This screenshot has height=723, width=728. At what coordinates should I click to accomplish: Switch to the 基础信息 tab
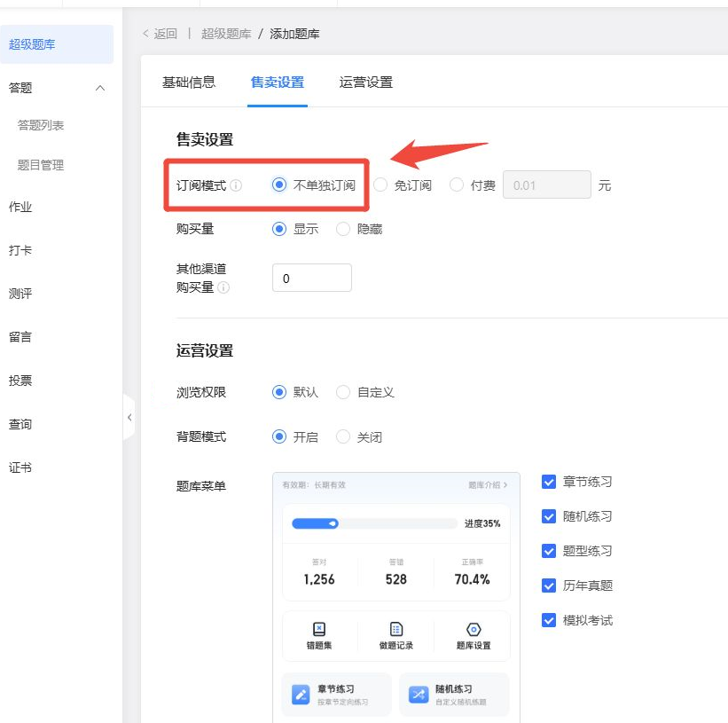[188, 83]
